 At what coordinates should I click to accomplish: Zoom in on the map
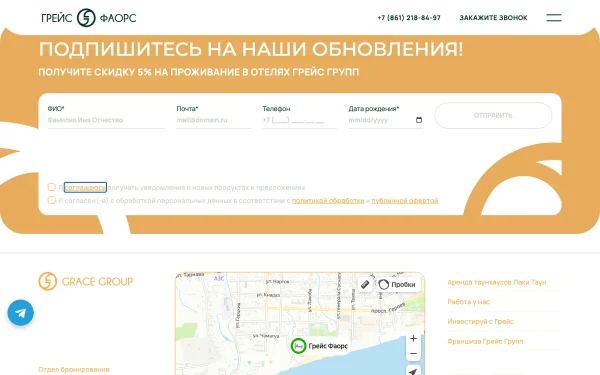pyautogui.click(x=413, y=339)
